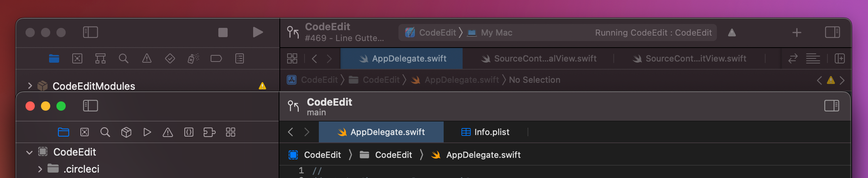Screen dimensions: 868x178
Task: Expand CodeEditModules package in Xcode
Action: point(30,86)
